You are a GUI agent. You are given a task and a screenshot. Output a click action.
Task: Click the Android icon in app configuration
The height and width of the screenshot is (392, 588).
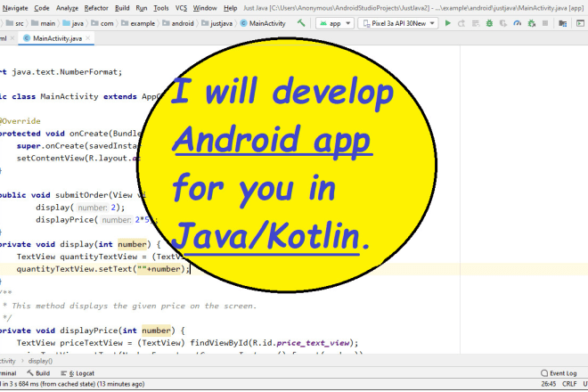point(323,23)
